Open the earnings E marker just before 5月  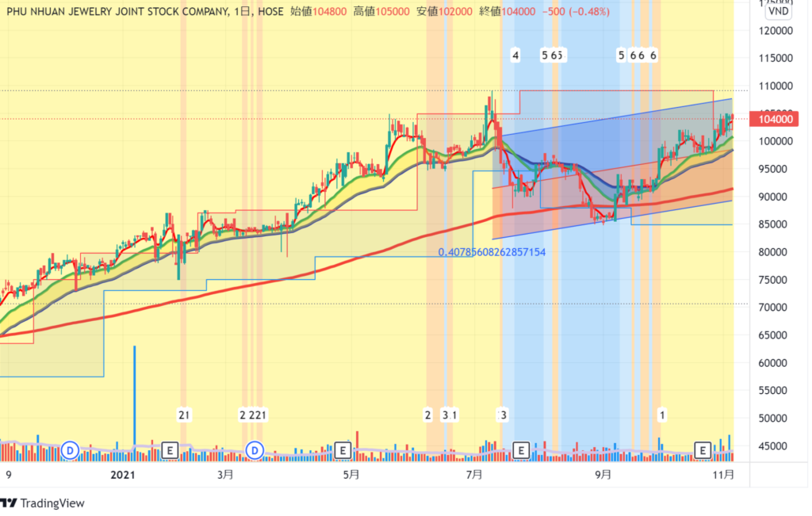coord(343,450)
